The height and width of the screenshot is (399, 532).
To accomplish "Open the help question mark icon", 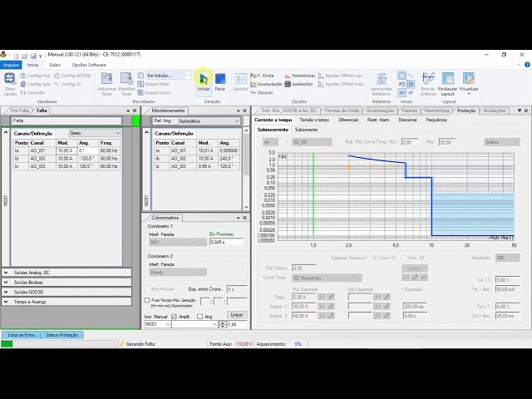I will [x=527, y=65].
